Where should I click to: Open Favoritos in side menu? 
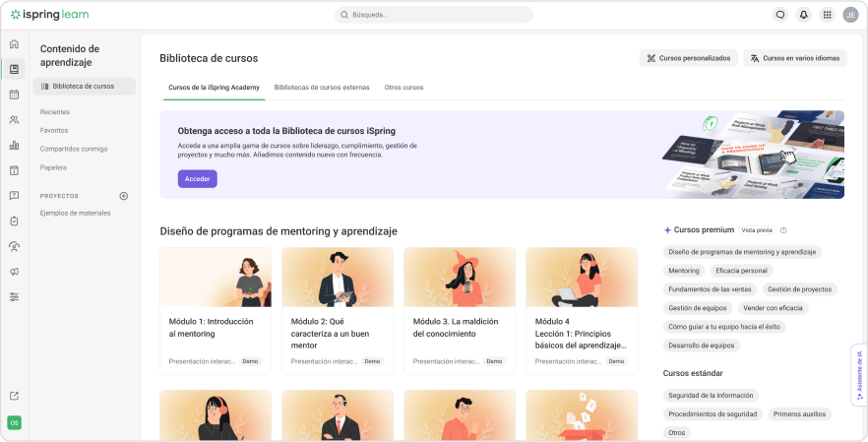(x=54, y=131)
